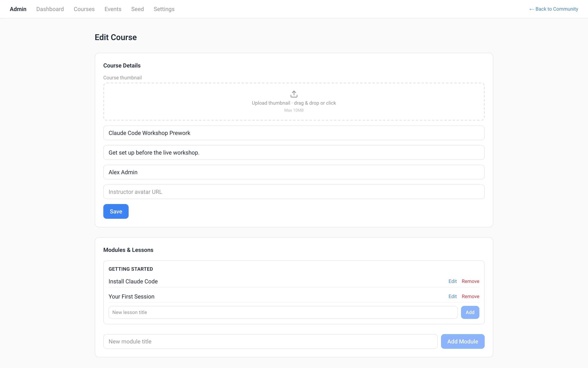
Task: Click the Admin brand label
Action: [18, 9]
